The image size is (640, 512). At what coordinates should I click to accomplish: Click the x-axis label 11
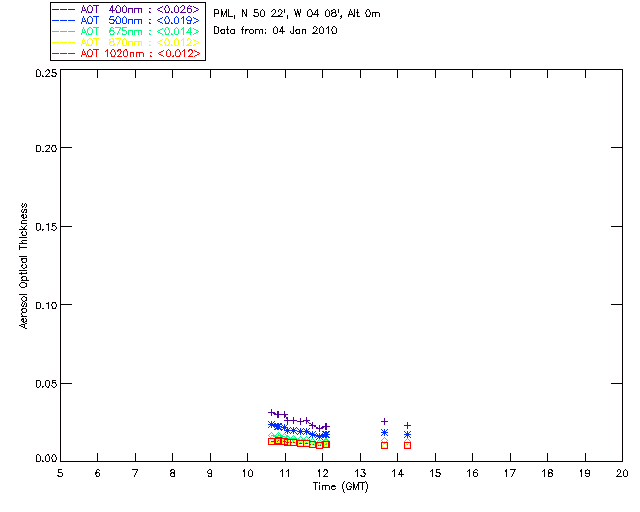tap(285, 473)
